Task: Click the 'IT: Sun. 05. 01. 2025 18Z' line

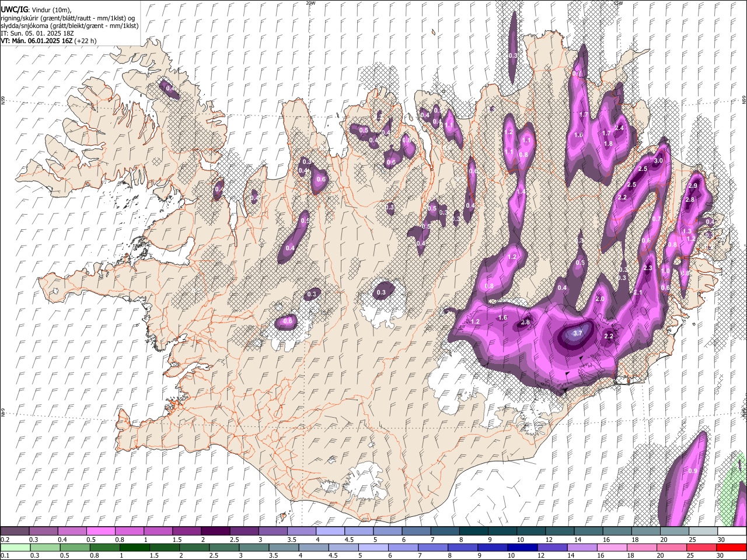Action: click(37, 33)
